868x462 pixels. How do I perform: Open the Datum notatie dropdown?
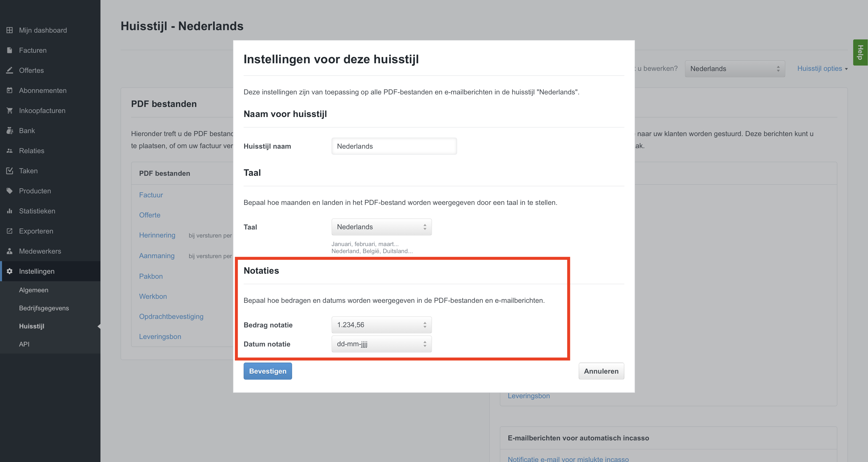[x=381, y=344]
